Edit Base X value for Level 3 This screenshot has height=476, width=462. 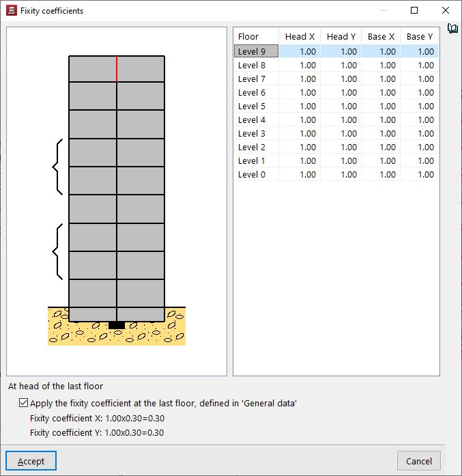(381, 133)
